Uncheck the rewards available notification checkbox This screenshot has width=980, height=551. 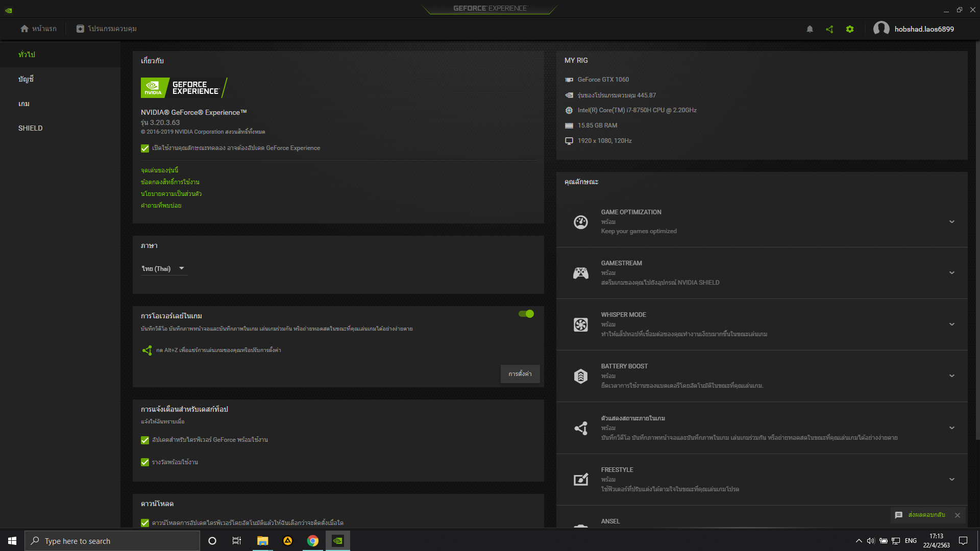[145, 462]
